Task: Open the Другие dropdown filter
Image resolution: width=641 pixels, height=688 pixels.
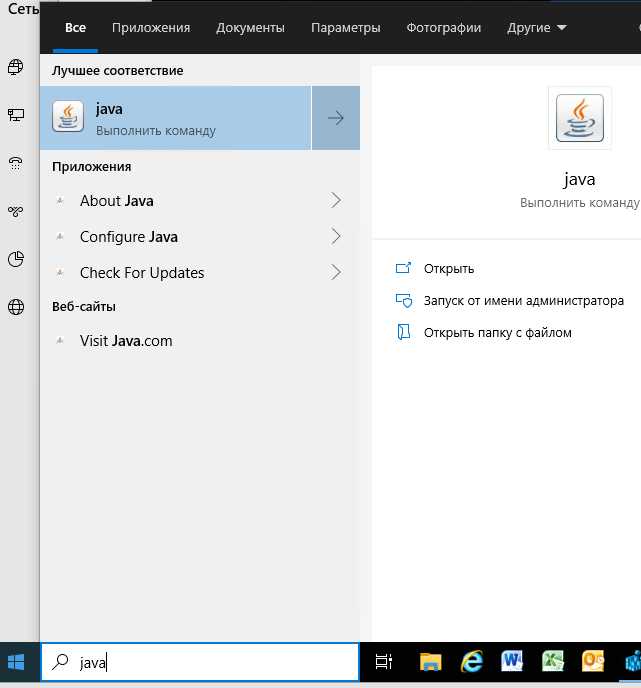Action: click(536, 28)
